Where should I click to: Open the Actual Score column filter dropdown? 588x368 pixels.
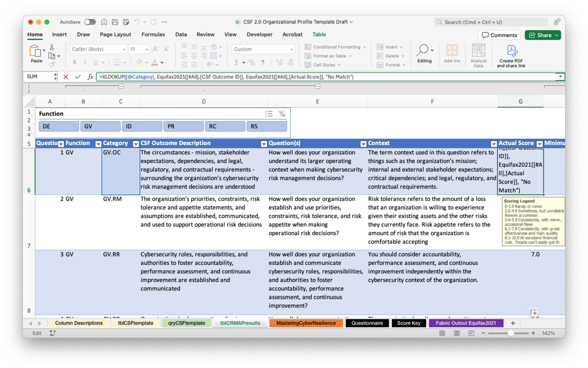540,144
